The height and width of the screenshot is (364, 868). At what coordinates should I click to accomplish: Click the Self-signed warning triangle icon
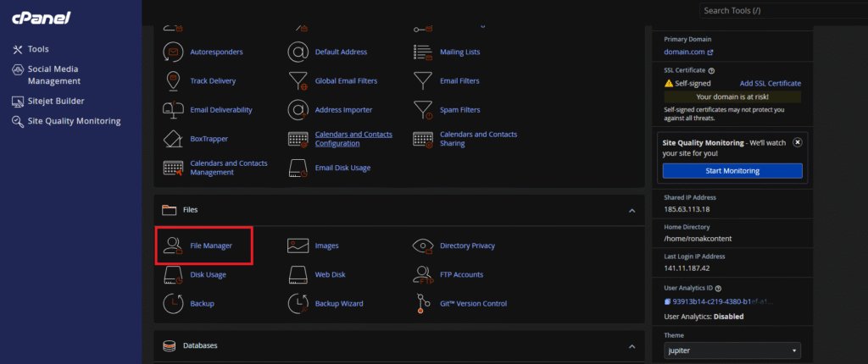(669, 84)
